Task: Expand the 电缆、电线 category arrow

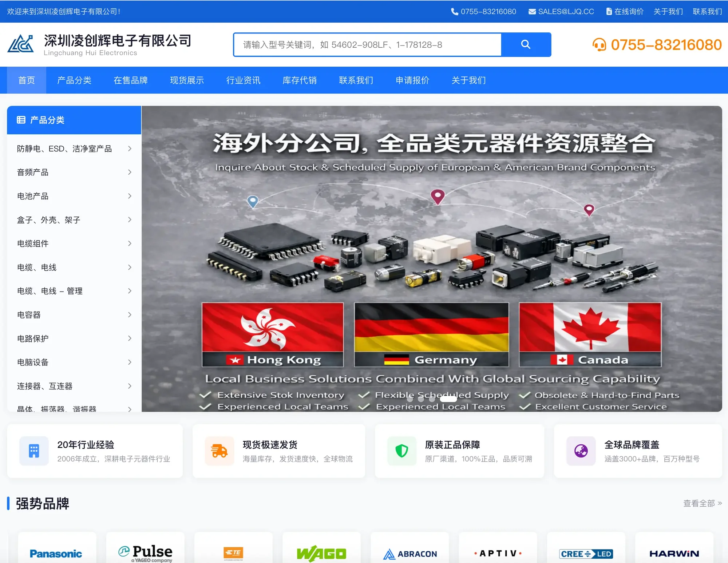Action: click(130, 267)
